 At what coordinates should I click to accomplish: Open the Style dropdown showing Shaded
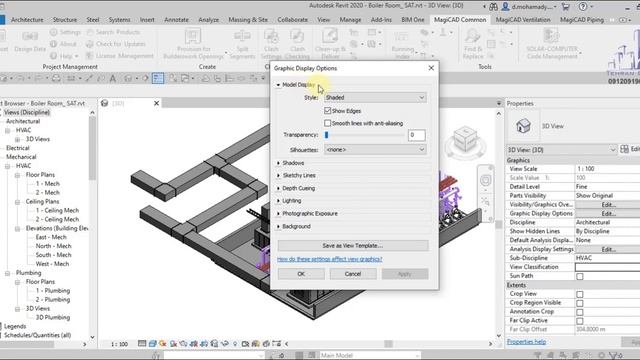coord(375,98)
